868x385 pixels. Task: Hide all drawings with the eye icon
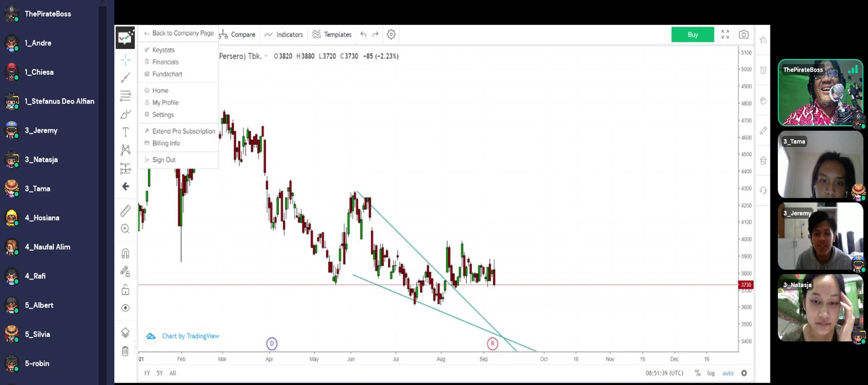pos(126,308)
